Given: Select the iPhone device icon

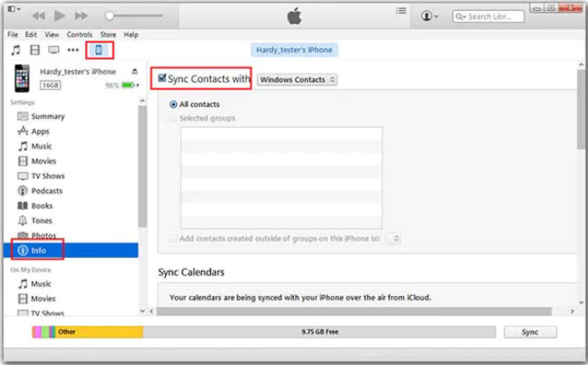Looking at the screenshot, I should click(99, 50).
